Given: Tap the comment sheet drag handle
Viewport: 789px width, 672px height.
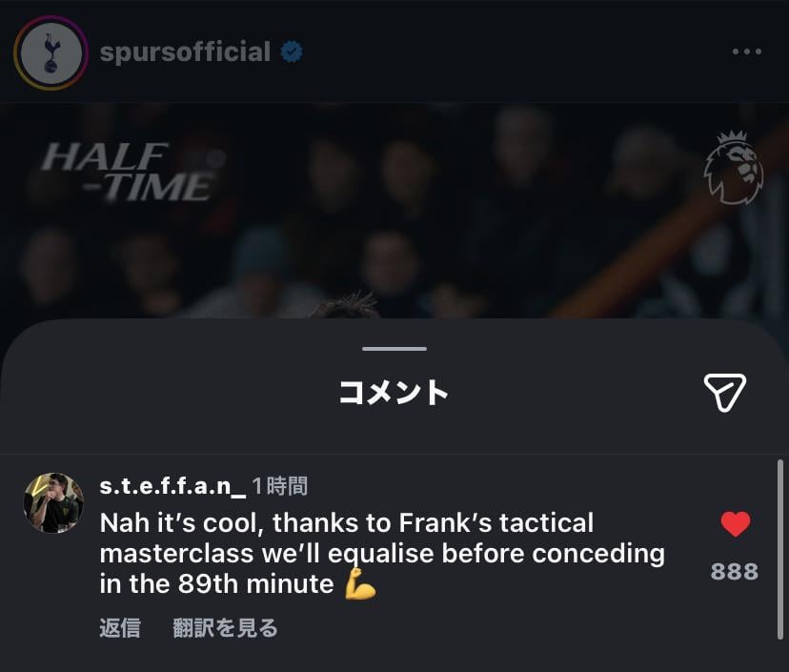Looking at the screenshot, I should click(x=394, y=349).
